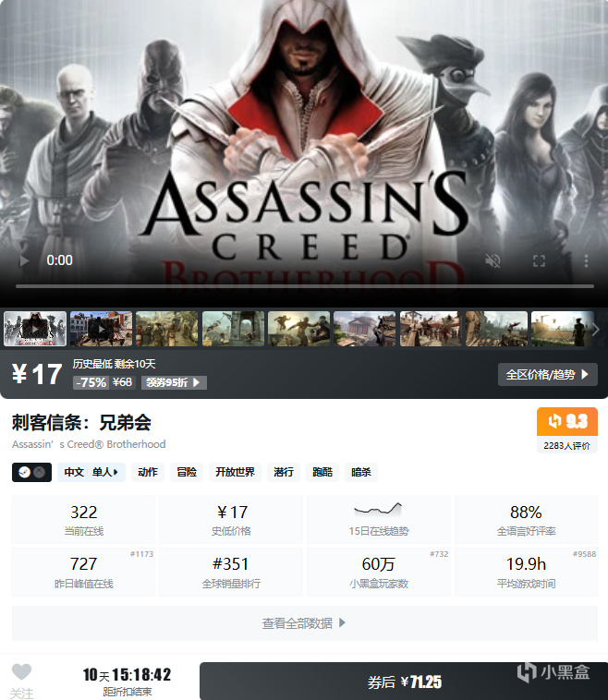Unmute the video sound icon

tap(492, 260)
